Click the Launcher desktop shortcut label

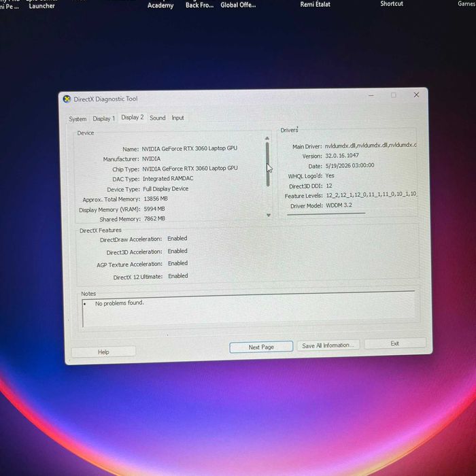tap(42, 5)
